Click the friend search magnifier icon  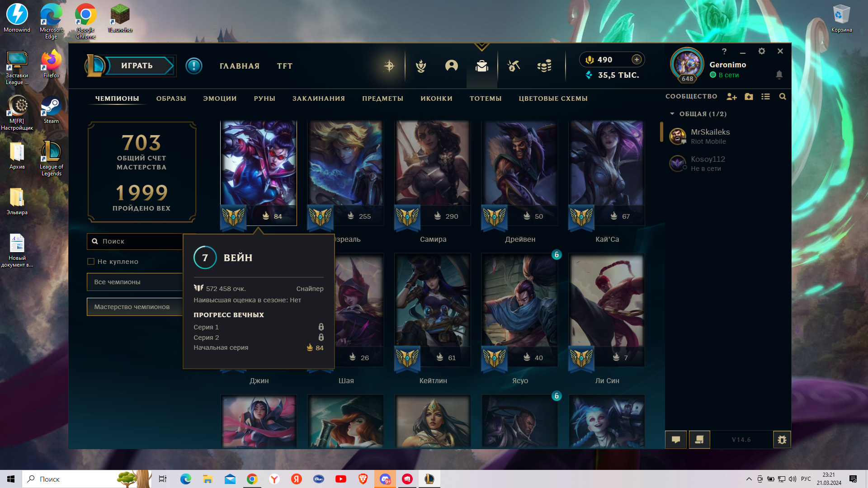pyautogui.click(x=783, y=96)
